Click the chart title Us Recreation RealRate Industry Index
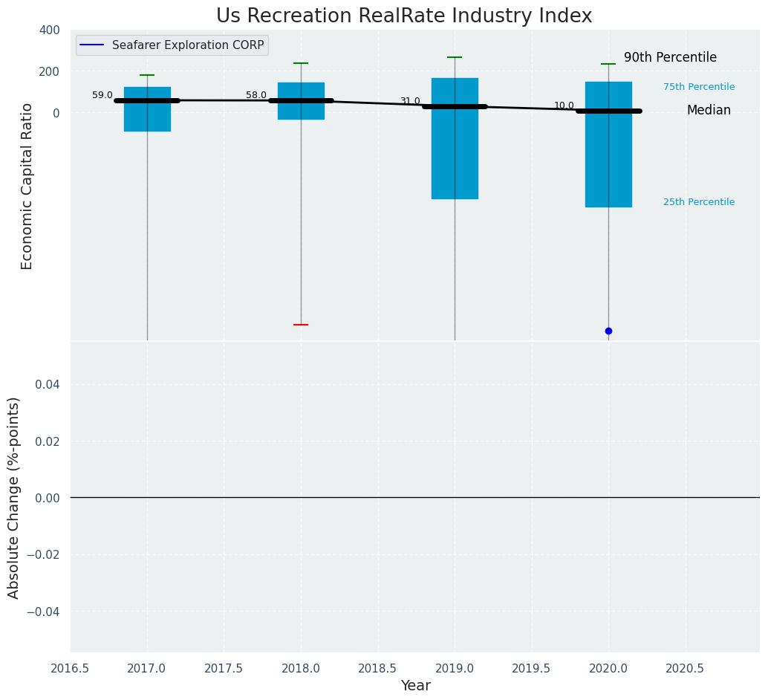Image resolution: width=768 pixels, height=700 pixels. click(404, 16)
